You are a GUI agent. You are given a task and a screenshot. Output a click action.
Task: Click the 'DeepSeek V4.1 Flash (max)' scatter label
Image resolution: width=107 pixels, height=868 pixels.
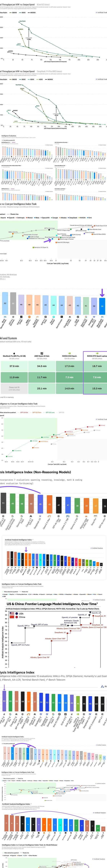click(36, 239)
